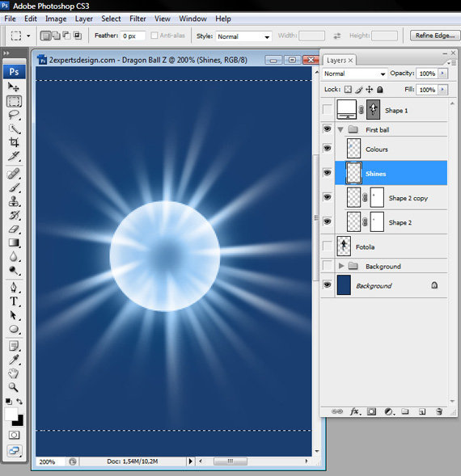The height and width of the screenshot is (476, 461).
Task: Select the Ellipse shape tool
Action: coord(14,329)
